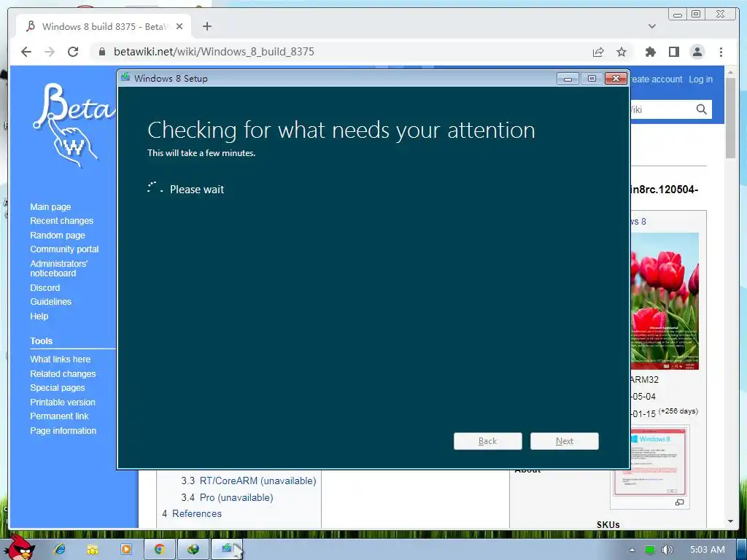Open the Community portal link
Viewport: 747px width, 560px height.
[x=64, y=249]
